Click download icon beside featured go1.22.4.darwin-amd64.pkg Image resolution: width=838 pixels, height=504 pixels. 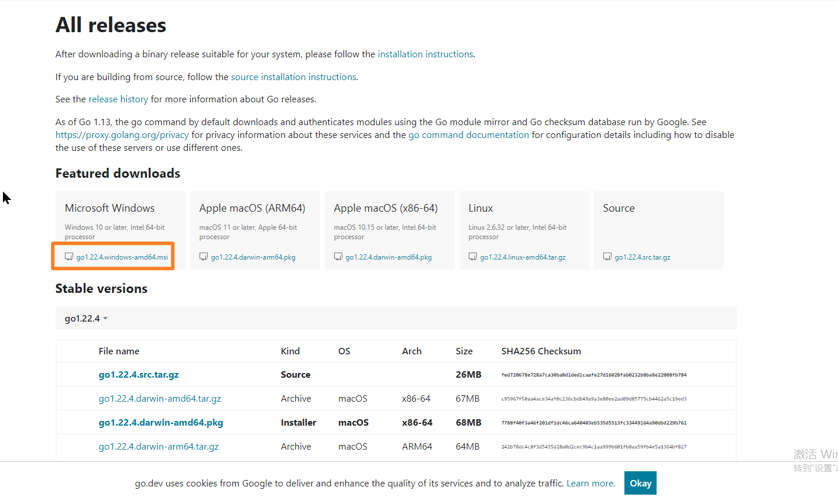tap(338, 257)
